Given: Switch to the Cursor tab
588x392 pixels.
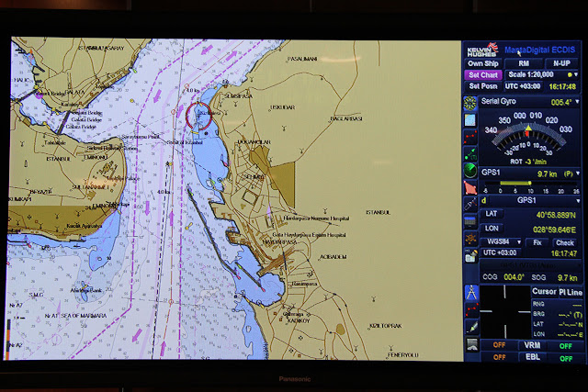Looking at the screenshot, I should tap(544, 292).
